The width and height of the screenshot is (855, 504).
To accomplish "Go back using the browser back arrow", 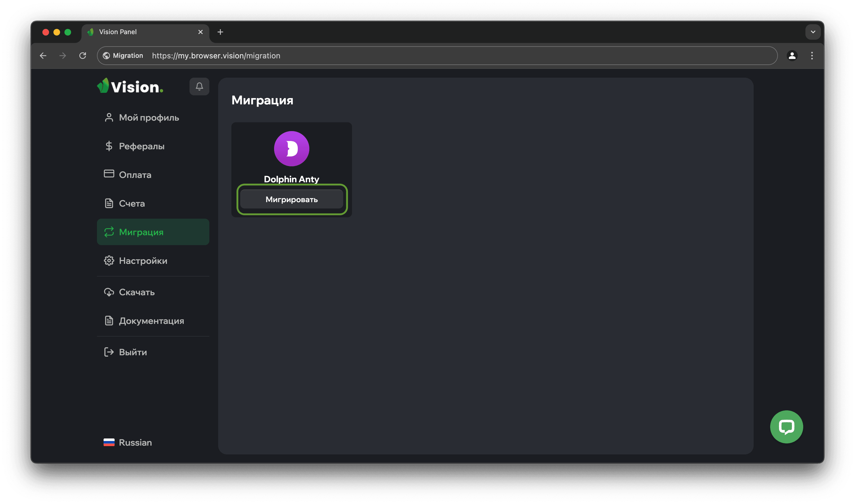I will coord(43,56).
